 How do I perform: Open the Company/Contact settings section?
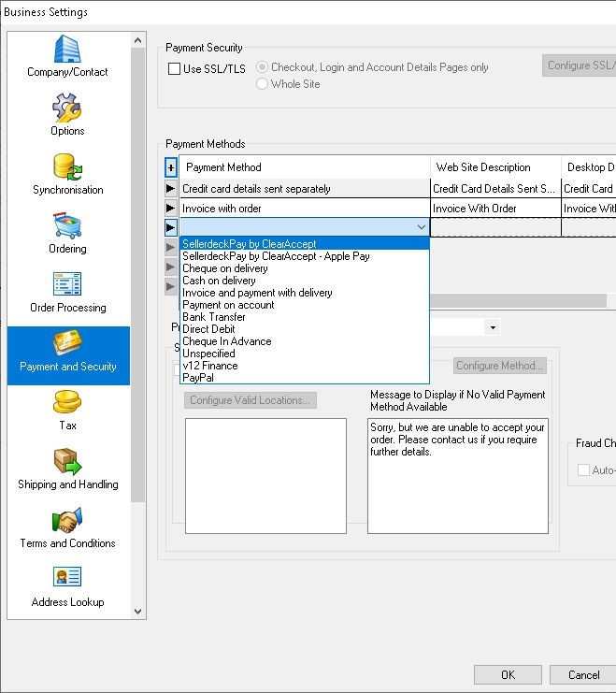coord(67,56)
